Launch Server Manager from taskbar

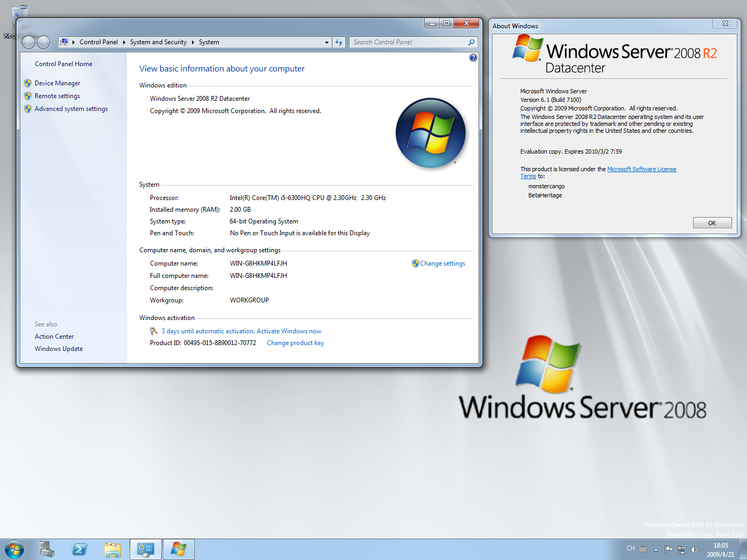click(x=47, y=549)
